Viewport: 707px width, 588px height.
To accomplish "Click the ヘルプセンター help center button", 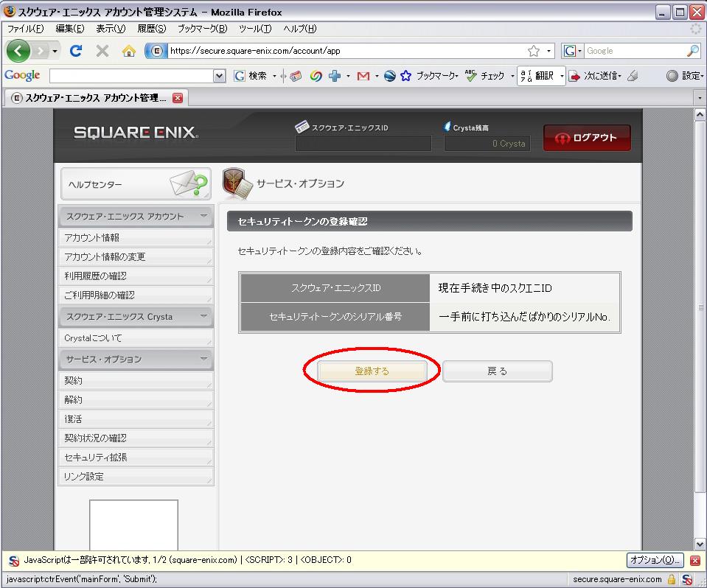I will click(x=136, y=183).
